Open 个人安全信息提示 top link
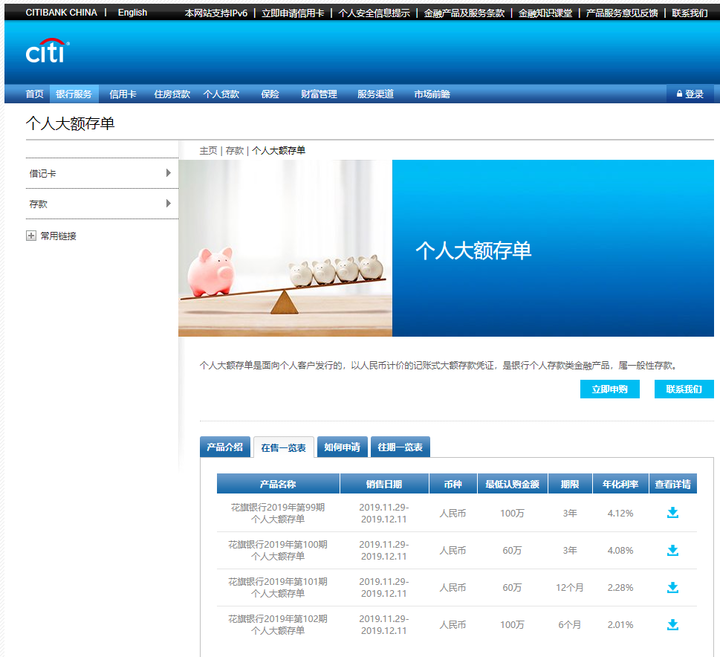Viewport: 720px width, 657px height. (374, 13)
